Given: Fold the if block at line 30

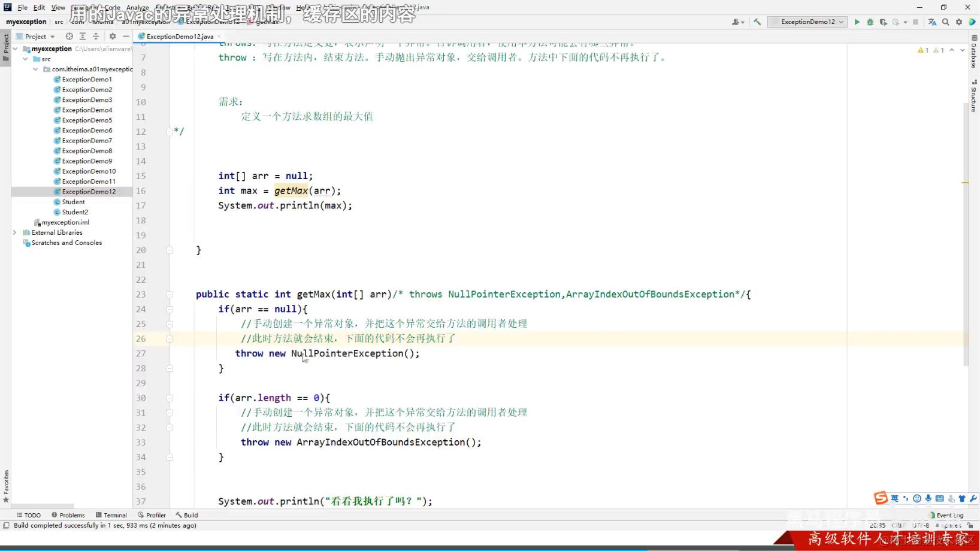Looking at the screenshot, I should pos(170,398).
